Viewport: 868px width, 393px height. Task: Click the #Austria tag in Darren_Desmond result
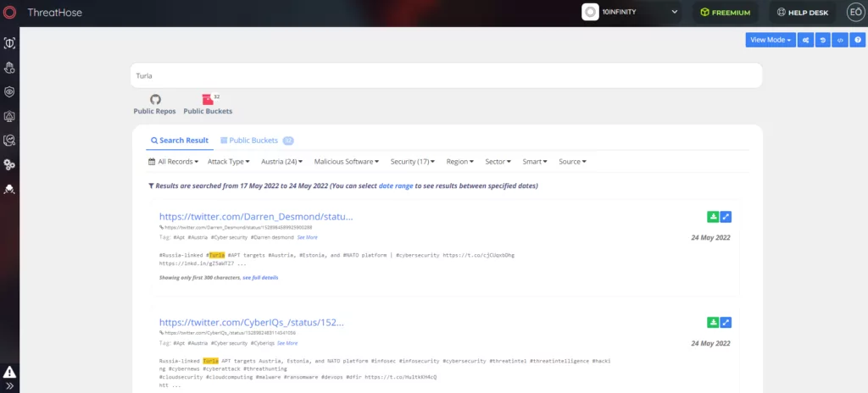click(198, 237)
